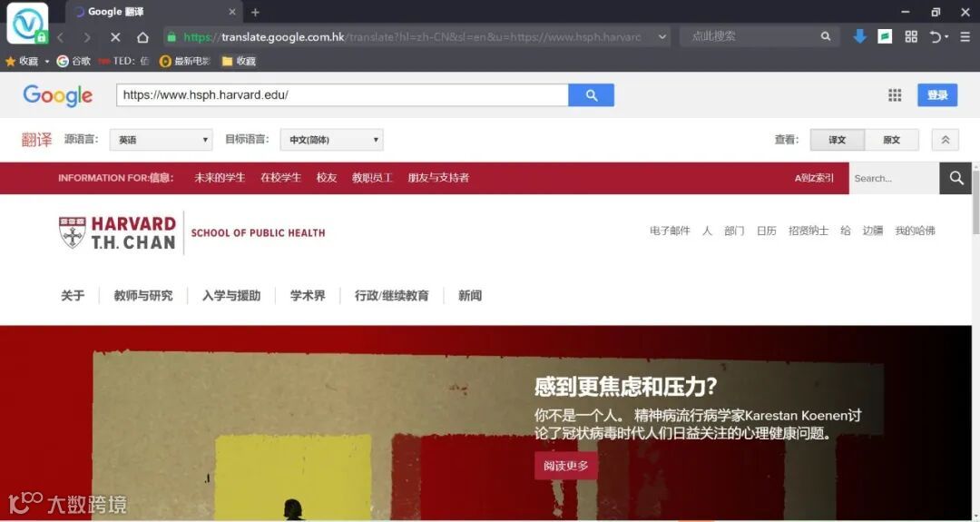The height and width of the screenshot is (522, 980).
Task: Click the green note extension icon
Action: [x=885, y=36]
